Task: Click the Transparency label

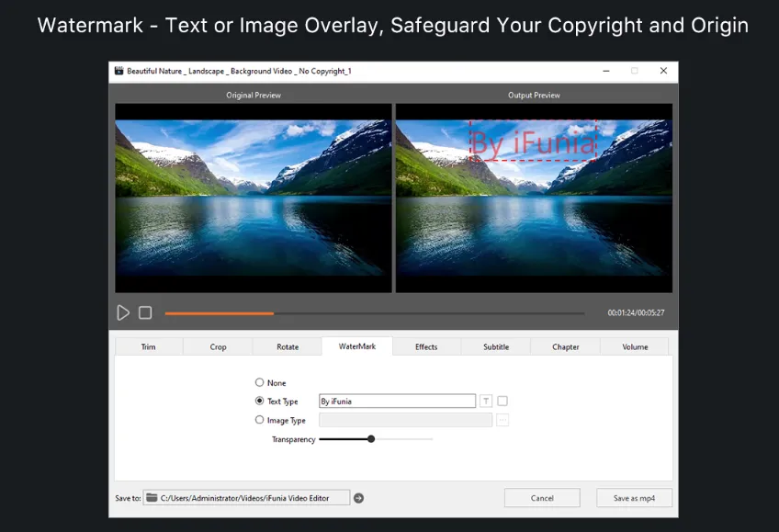Action: (293, 439)
